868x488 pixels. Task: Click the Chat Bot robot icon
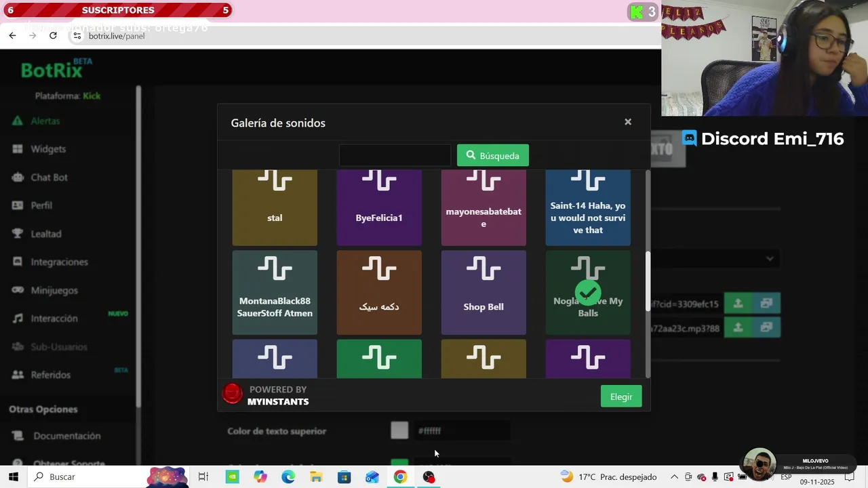18,178
